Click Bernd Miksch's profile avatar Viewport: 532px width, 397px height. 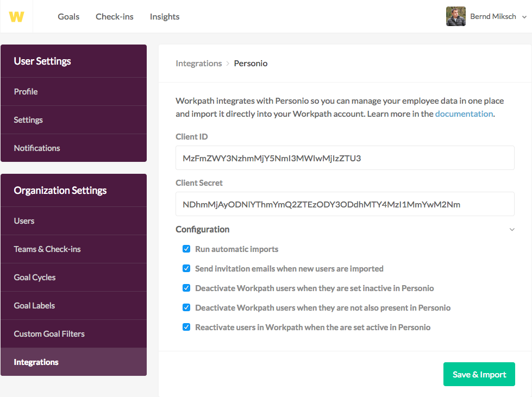coord(456,16)
